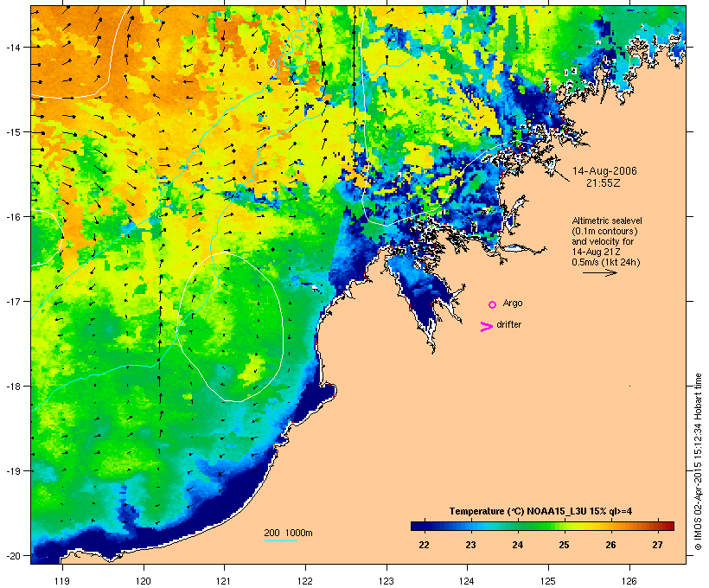This screenshot has height=588, width=709.
Task: Click the latitude axis label '-18'
Action: click(x=12, y=387)
